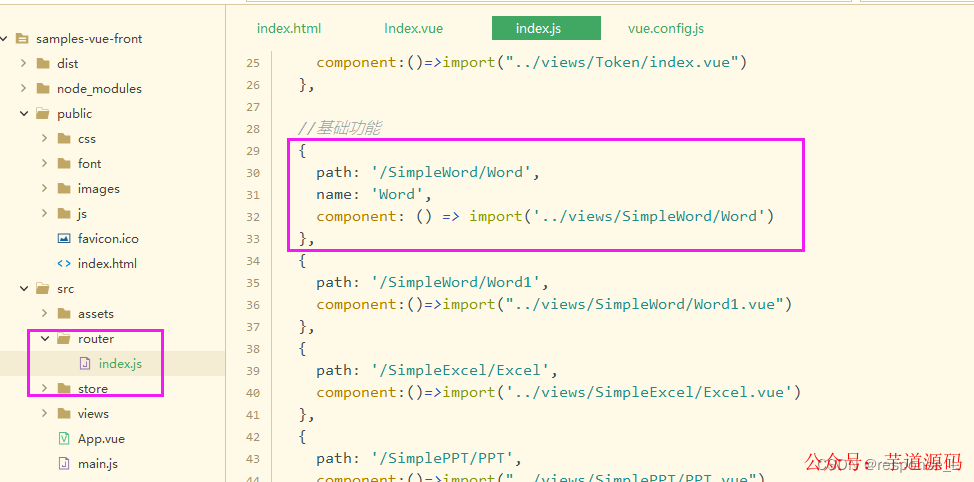
Task: Click the font folder icon
Action: pyautogui.click(x=64, y=163)
